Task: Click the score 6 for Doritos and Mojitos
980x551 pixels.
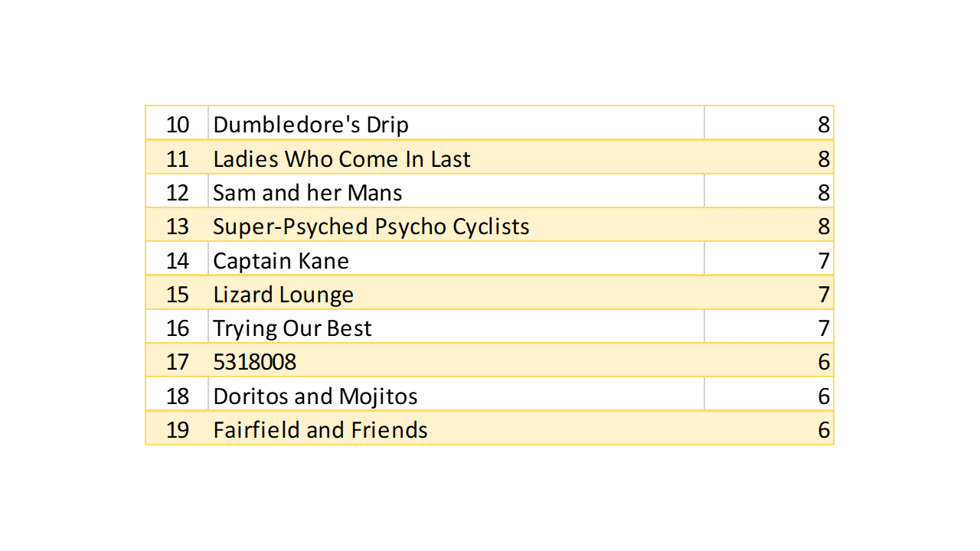Action: 823,396
